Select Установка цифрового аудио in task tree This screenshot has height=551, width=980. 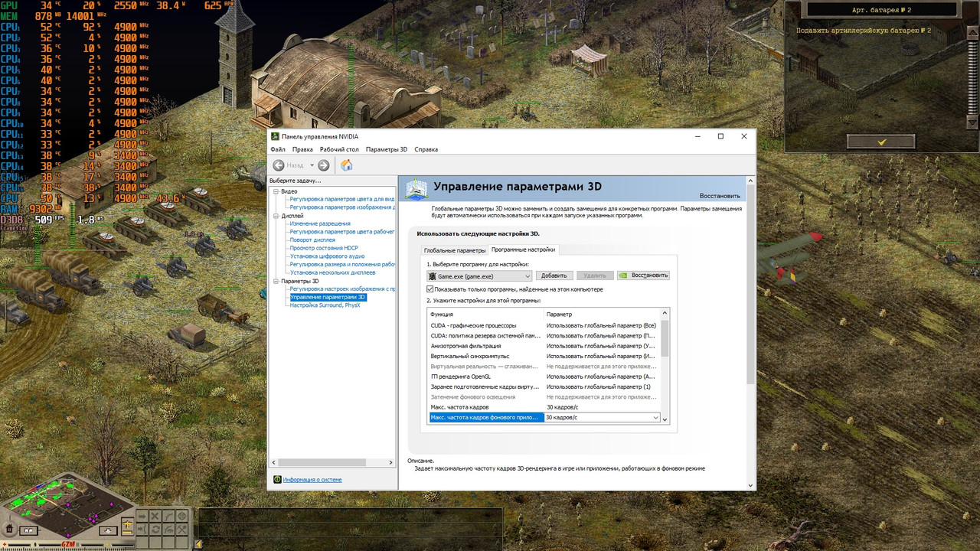[327, 256]
